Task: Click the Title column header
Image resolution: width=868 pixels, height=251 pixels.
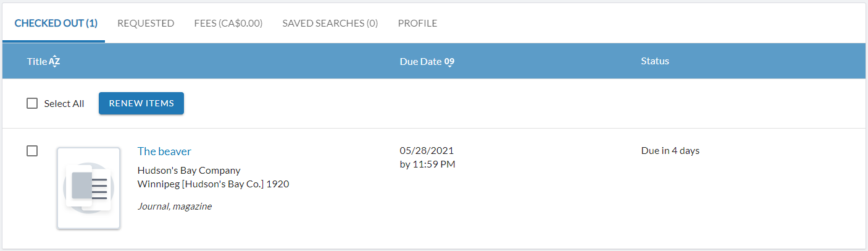Action: point(37,61)
